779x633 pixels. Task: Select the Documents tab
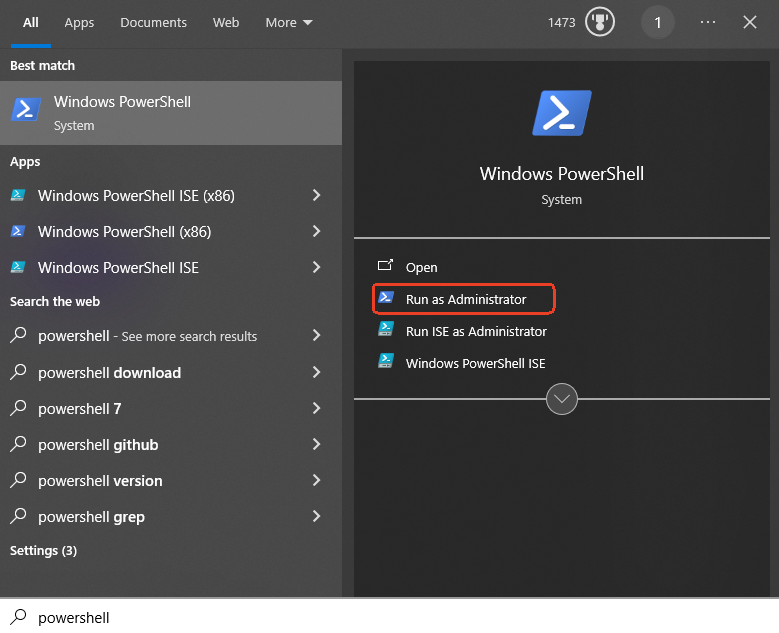coord(153,23)
